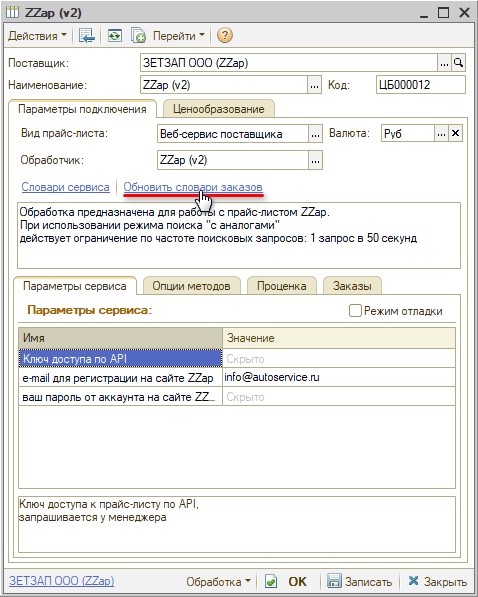Image resolution: width=478 pixels, height=597 pixels.
Task: Click the Поставщик field ellipsis select button
Action: coord(444,63)
